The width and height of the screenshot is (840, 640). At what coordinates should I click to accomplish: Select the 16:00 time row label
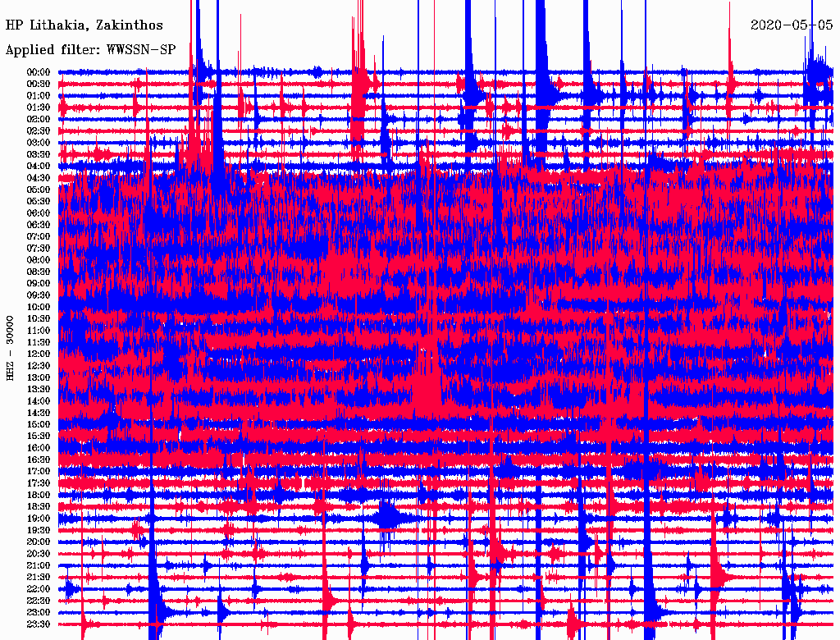[x=39, y=448]
